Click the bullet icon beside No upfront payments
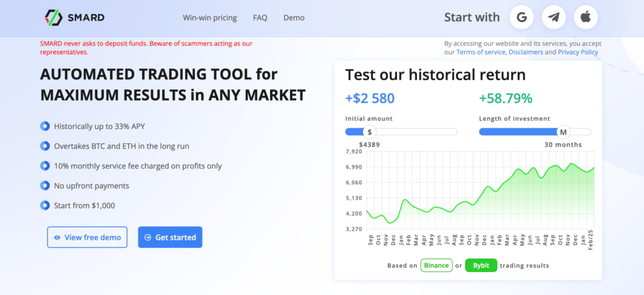 (x=45, y=186)
